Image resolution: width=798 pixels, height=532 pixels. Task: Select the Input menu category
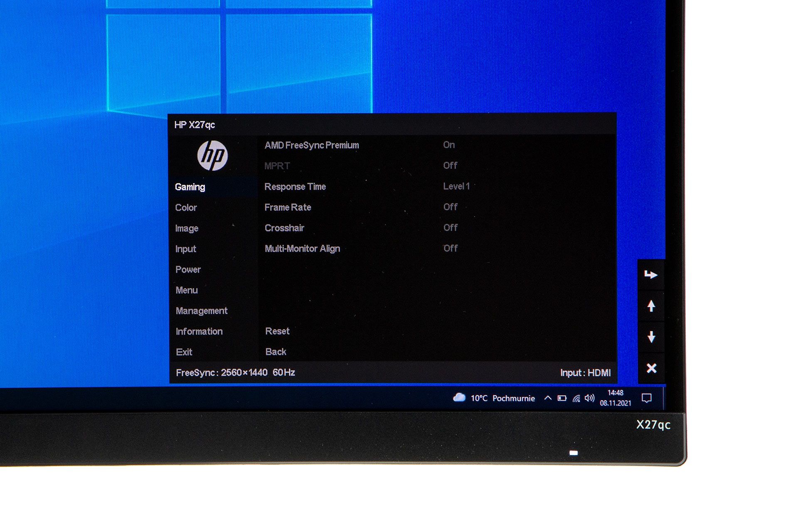[185, 249]
